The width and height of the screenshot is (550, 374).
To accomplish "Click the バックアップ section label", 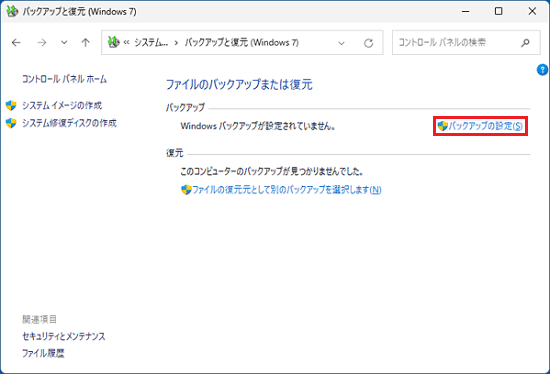I will click(x=185, y=107).
